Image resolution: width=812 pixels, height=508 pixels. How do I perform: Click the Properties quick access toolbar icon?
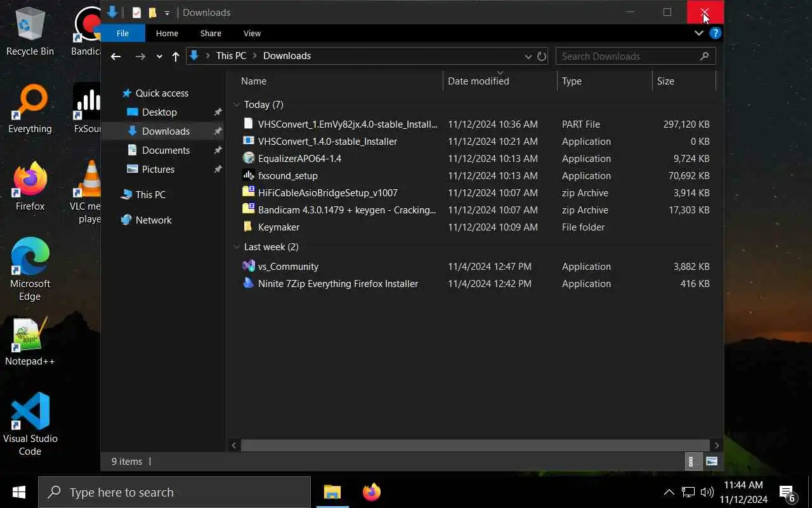coord(136,12)
